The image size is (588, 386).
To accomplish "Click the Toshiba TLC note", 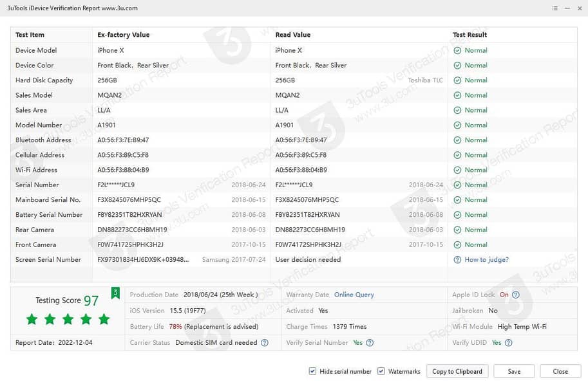I will pos(425,80).
